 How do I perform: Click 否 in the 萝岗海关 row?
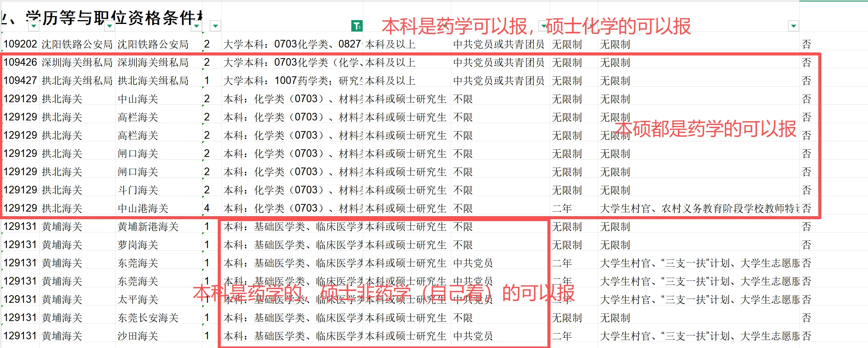click(807, 245)
